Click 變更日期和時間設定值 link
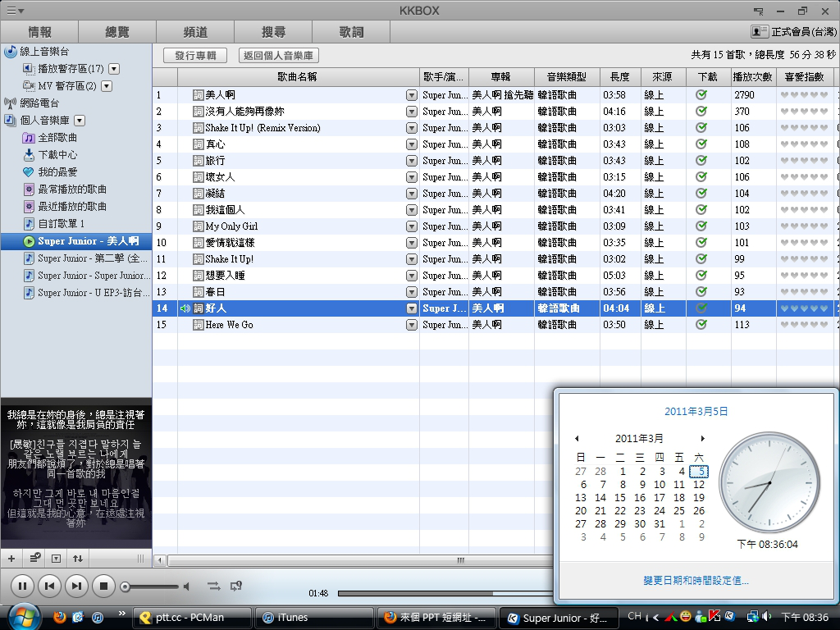 pos(696,581)
